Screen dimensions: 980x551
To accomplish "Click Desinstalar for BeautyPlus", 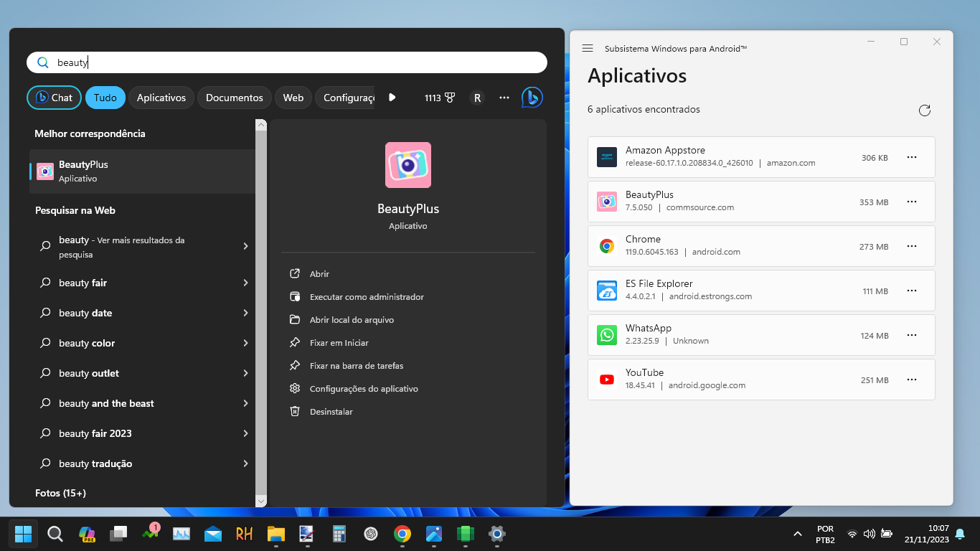I will (331, 412).
